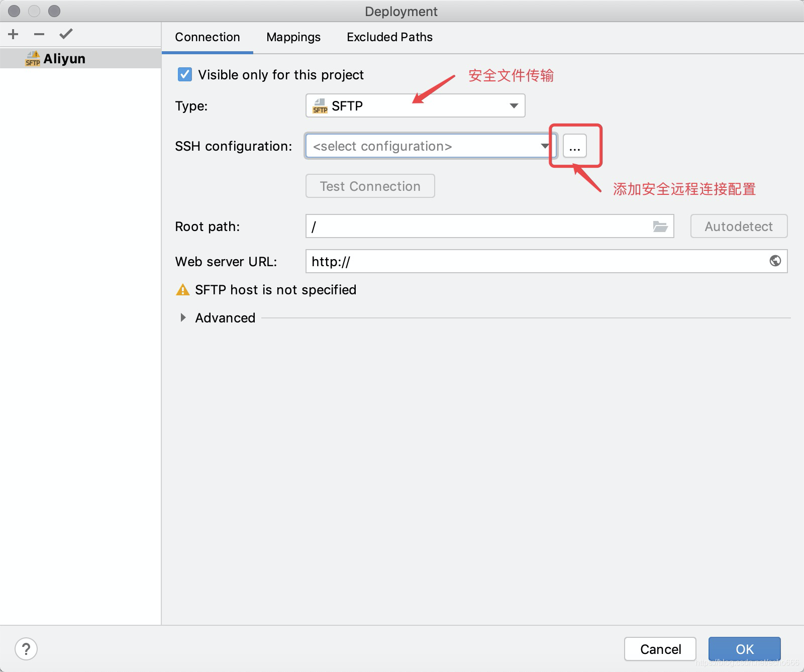The width and height of the screenshot is (804, 672).
Task: Click the SFTP host warning icon
Action: pos(182,290)
